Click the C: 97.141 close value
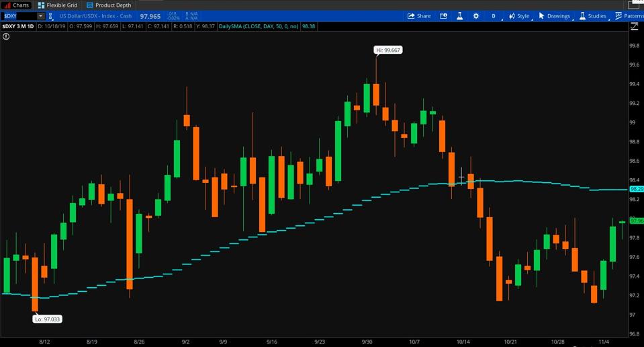Screen dimensions: 644x347 [x=158, y=26]
